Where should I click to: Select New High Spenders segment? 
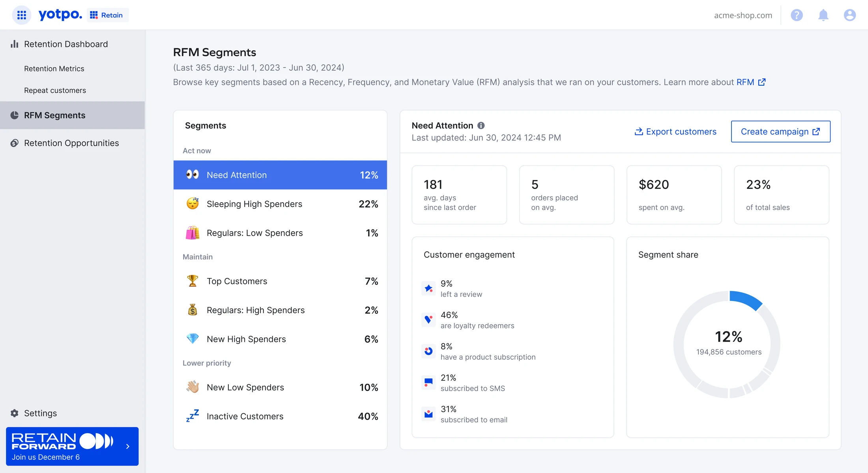tap(280, 339)
